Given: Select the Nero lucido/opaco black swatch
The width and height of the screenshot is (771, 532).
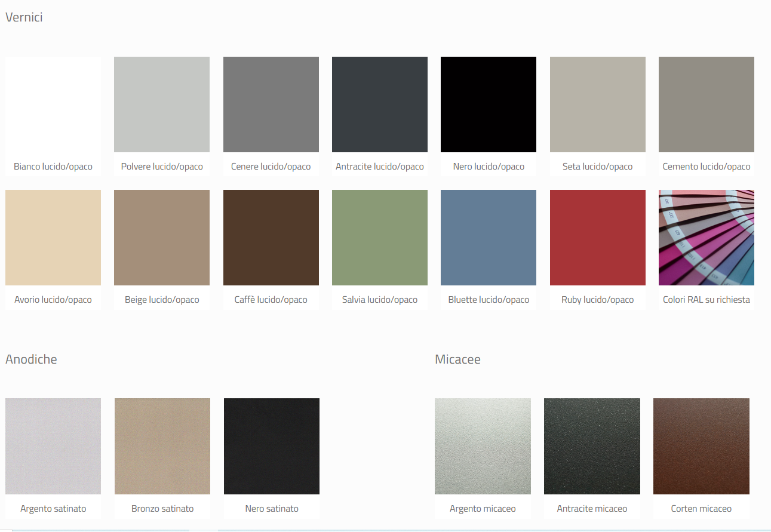Looking at the screenshot, I should coord(489,104).
